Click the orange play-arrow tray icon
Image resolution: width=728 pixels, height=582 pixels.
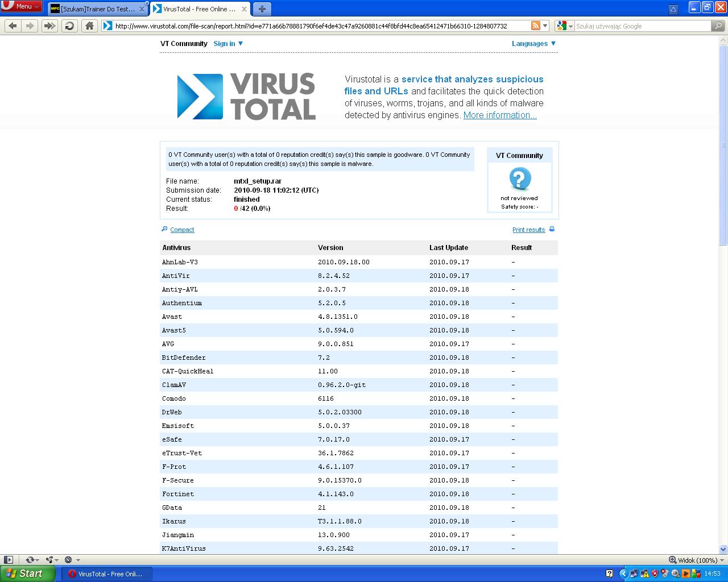coord(685,573)
